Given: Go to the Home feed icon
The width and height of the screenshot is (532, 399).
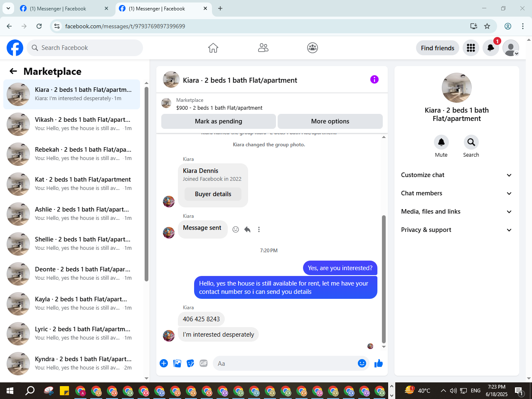Looking at the screenshot, I should point(213,48).
